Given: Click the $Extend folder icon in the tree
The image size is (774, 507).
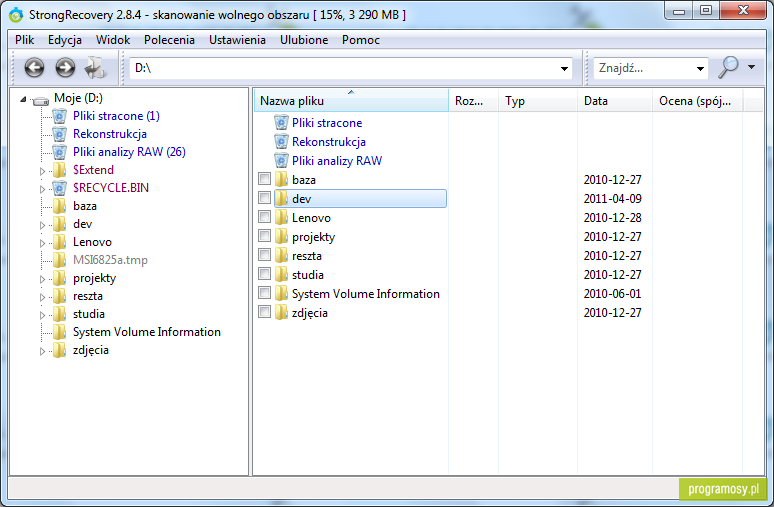Looking at the screenshot, I should tap(59, 170).
